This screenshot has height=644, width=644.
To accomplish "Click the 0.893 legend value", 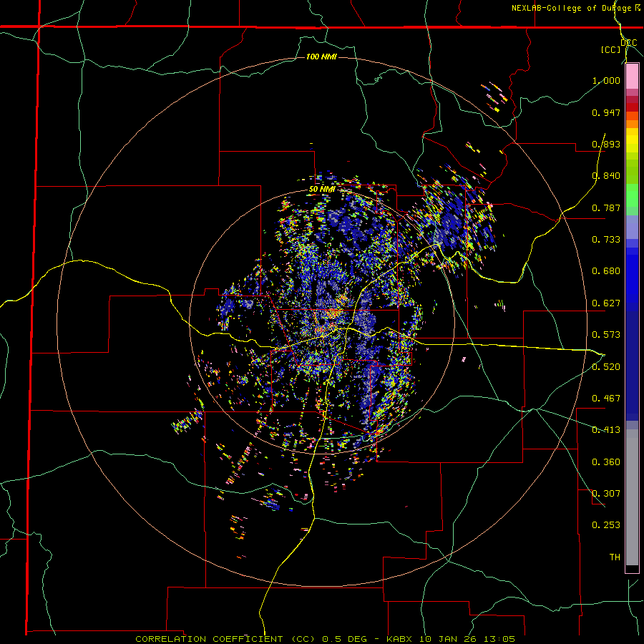I will click(x=606, y=144).
